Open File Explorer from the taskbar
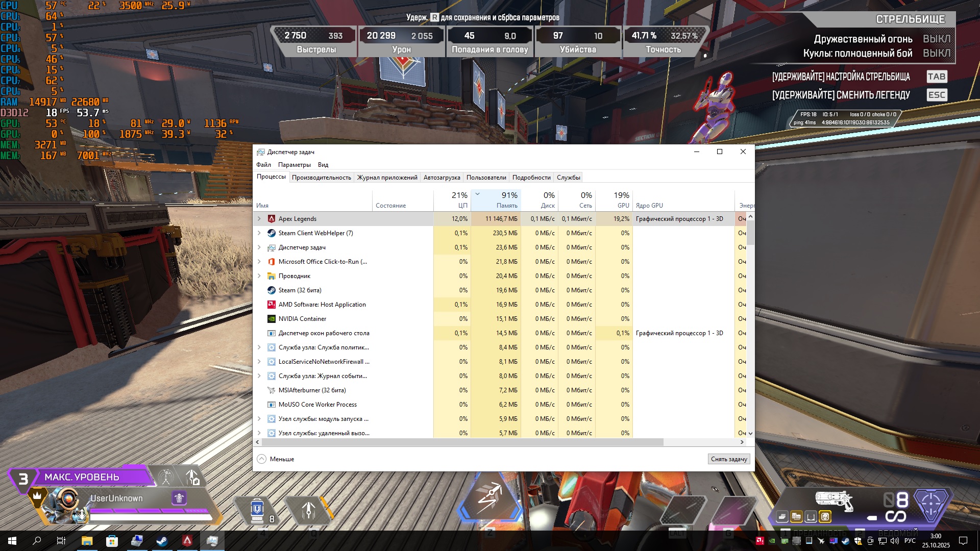980x551 pixels. click(x=87, y=541)
